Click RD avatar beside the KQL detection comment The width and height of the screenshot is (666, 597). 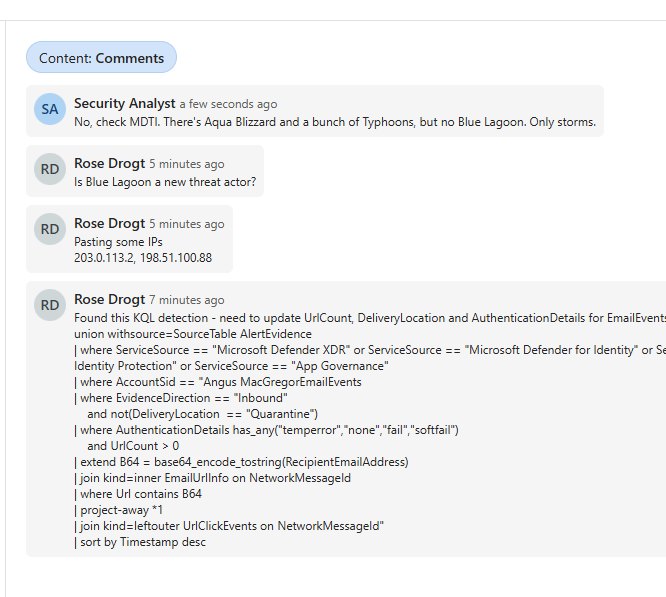pyautogui.click(x=50, y=305)
